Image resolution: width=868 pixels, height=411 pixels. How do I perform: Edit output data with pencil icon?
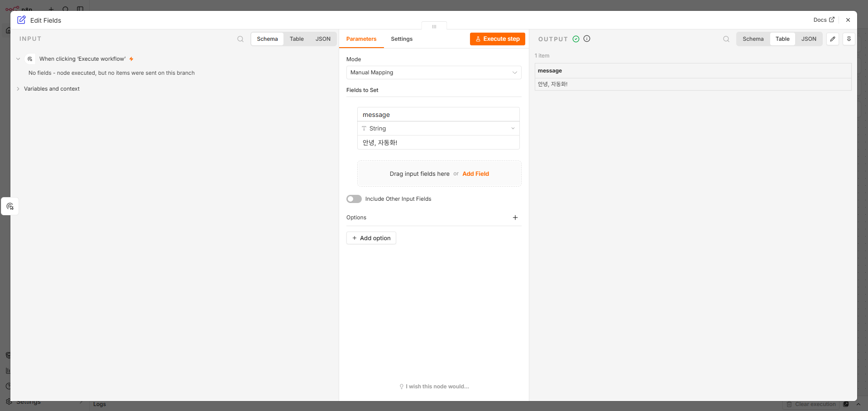[x=833, y=39]
